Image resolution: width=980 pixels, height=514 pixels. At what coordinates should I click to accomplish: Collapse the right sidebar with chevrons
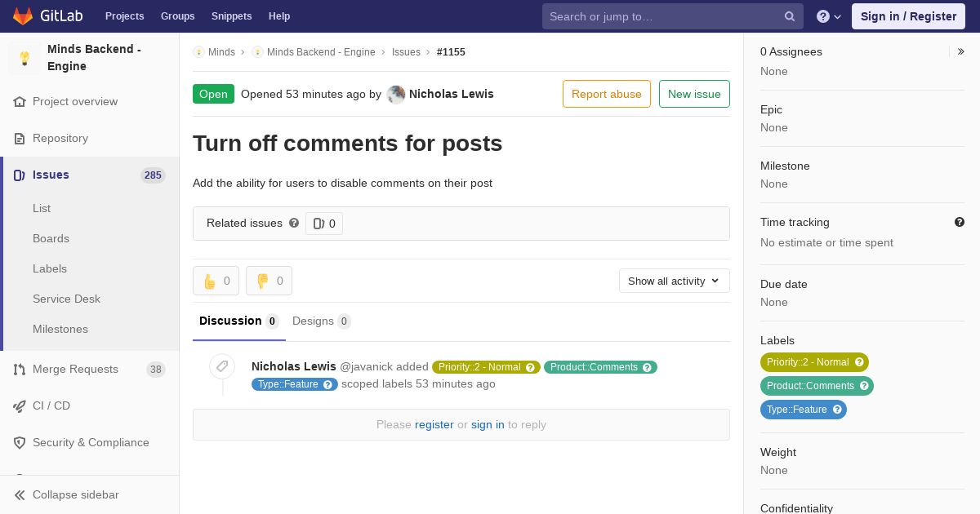pyautogui.click(x=961, y=51)
